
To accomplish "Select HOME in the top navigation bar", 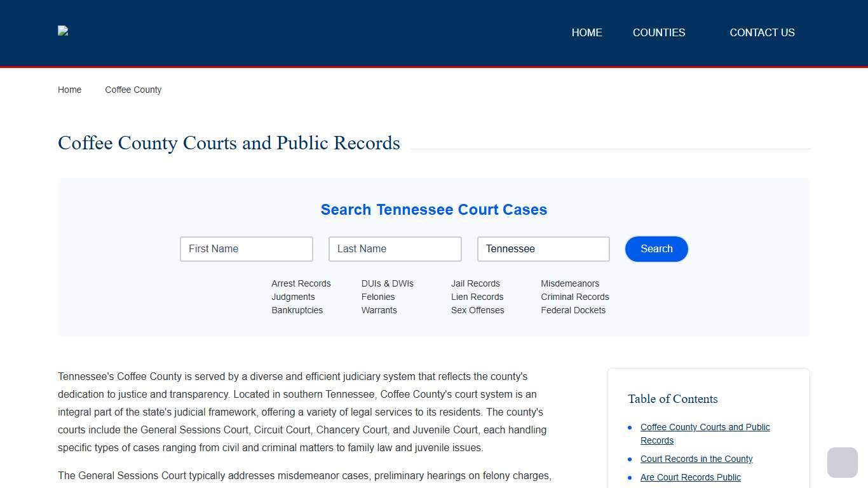I will click(x=587, y=32).
